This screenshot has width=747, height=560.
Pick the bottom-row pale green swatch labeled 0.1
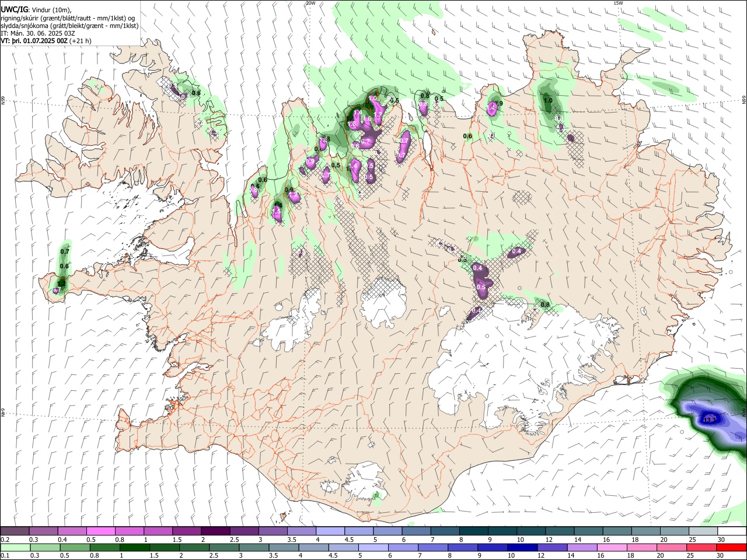click(x=15, y=547)
